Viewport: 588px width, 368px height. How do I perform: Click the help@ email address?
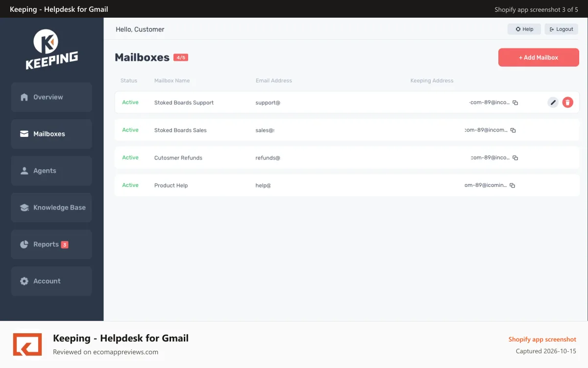click(263, 185)
